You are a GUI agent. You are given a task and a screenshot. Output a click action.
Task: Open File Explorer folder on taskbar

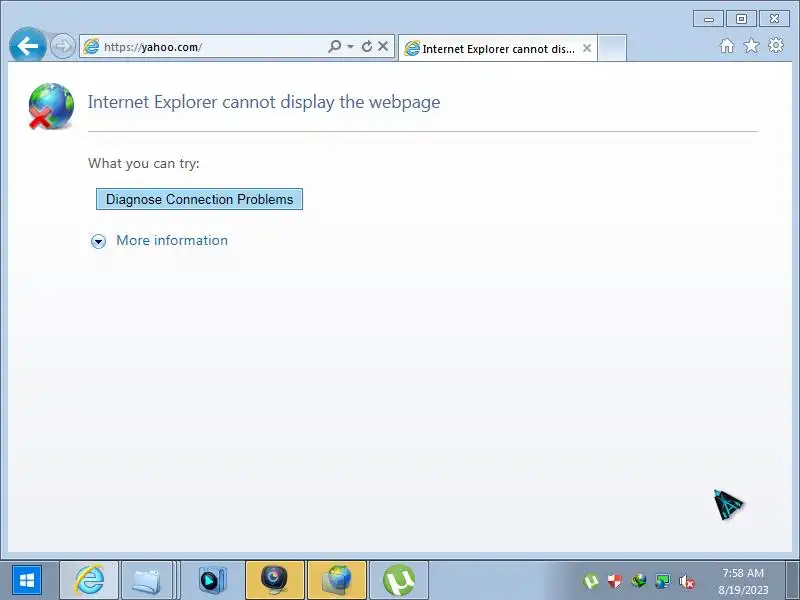pos(146,580)
